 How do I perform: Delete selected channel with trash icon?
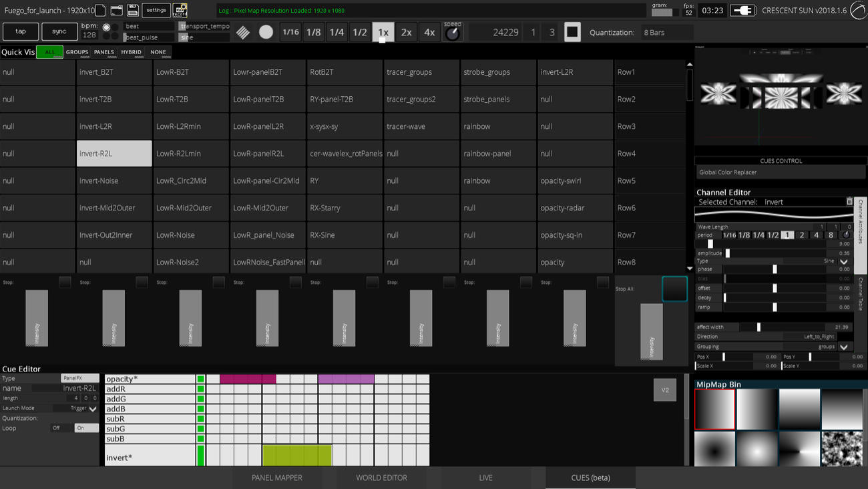pyautogui.click(x=849, y=201)
